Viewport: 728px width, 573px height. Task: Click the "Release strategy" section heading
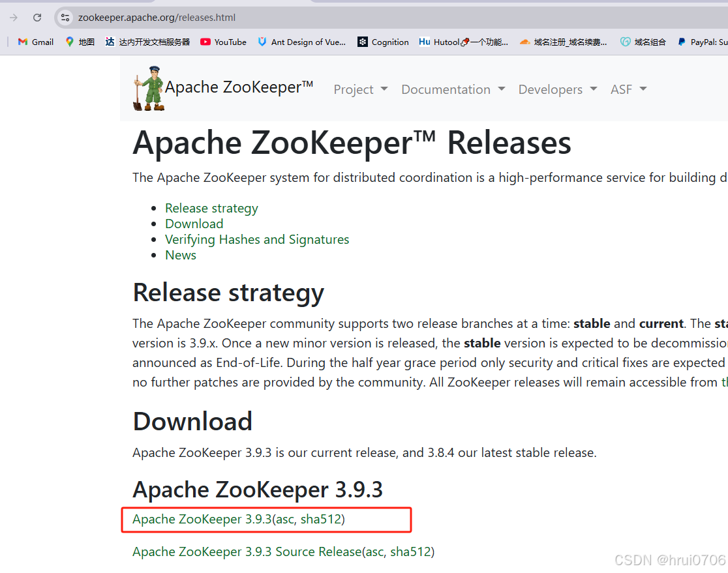(x=228, y=293)
